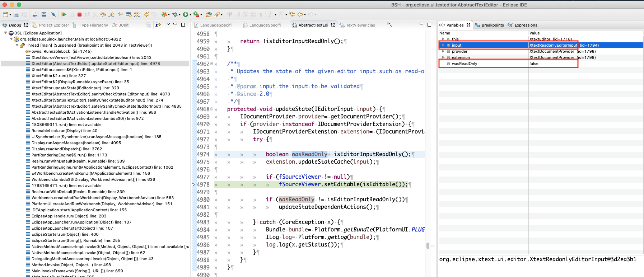
Task: Show hidden editor tabs via >>5 chevron
Action: 389,25
